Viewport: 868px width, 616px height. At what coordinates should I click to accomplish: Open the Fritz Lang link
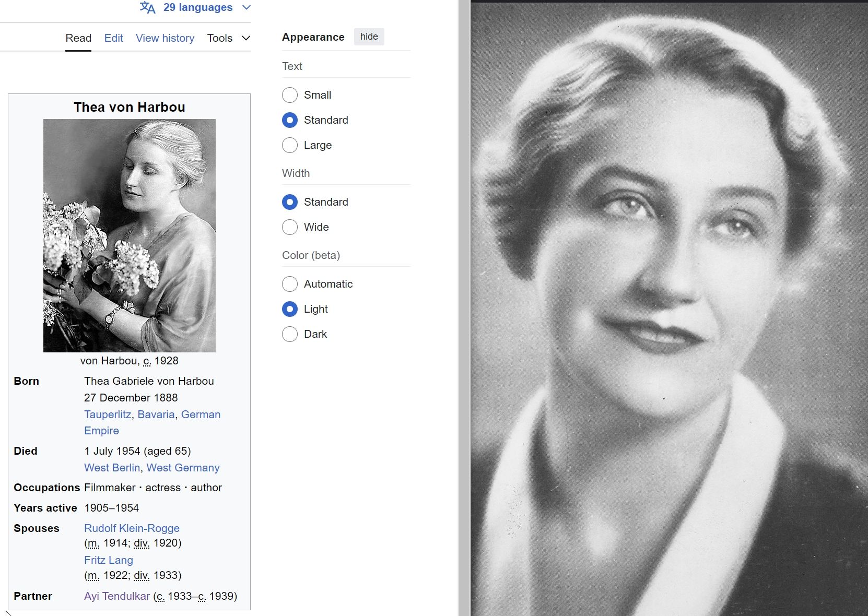(109, 560)
